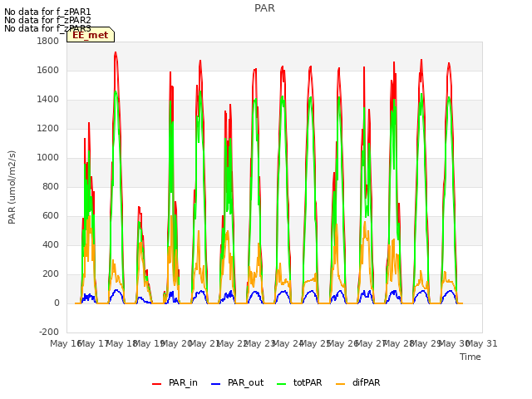Click the May 23 x-axis label

[x=259, y=344]
